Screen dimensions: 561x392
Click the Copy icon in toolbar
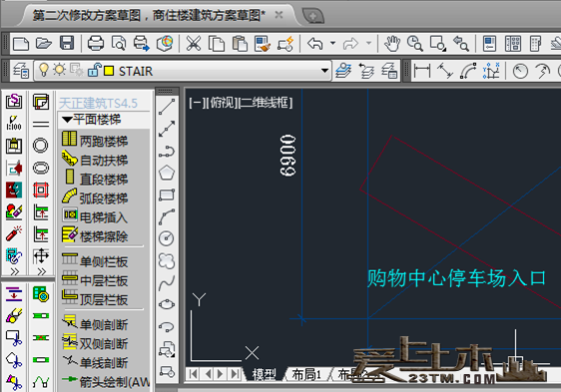coord(217,44)
